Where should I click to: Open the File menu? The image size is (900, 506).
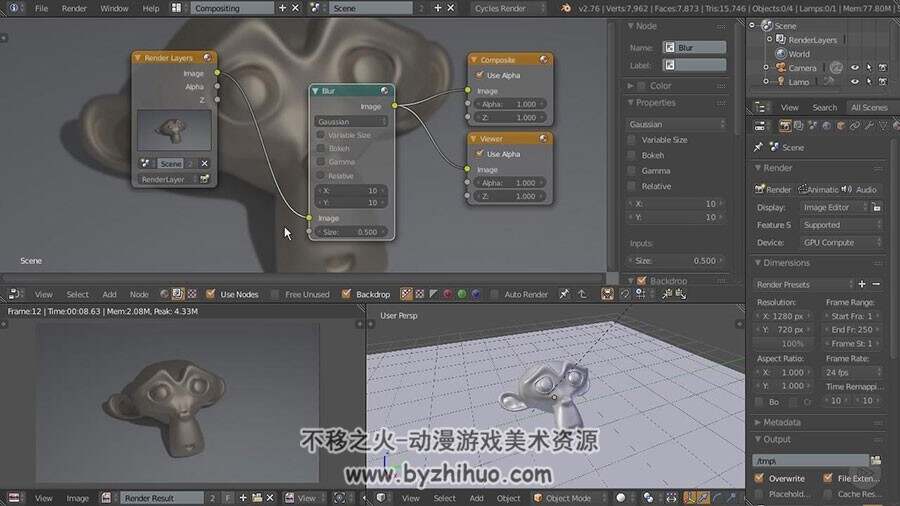tap(41, 8)
